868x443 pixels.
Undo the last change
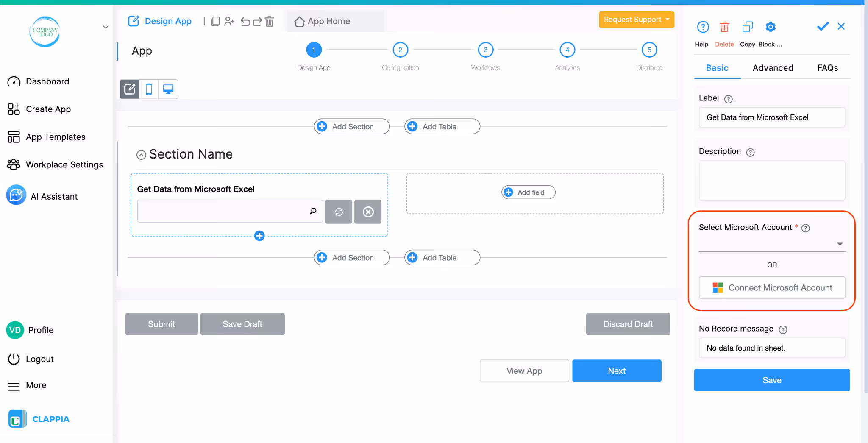(245, 21)
